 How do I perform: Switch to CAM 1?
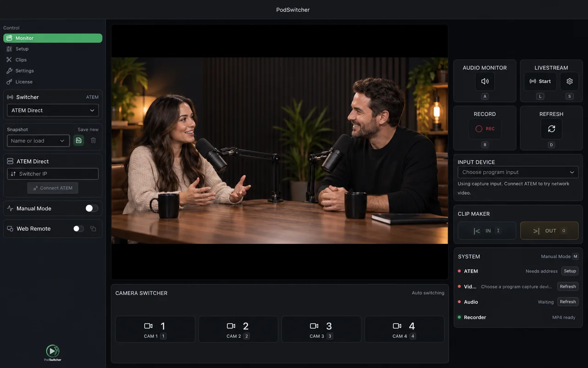click(155, 329)
